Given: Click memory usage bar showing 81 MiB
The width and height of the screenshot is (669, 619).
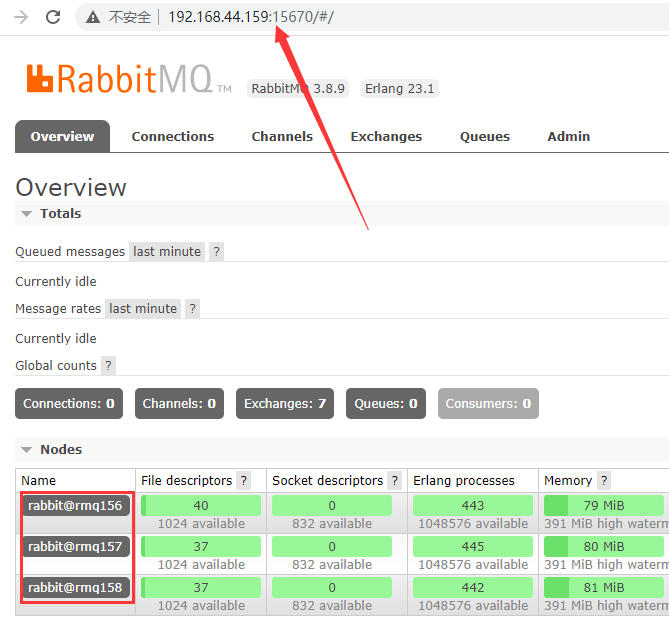Looking at the screenshot, I should 604,587.
